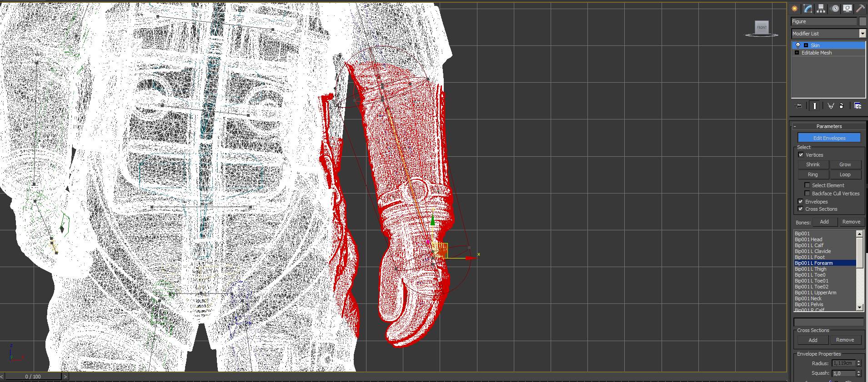
Task: Click the Edit Envelopes button
Action: 829,138
